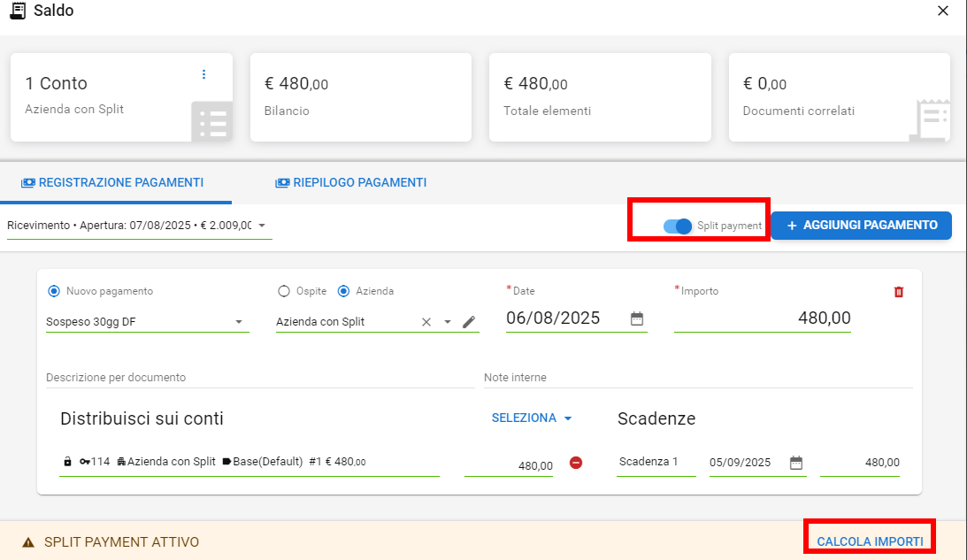The height and width of the screenshot is (560, 967).
Task: Open the calendar icon for Scadenza date
Action: coord(796,463)
